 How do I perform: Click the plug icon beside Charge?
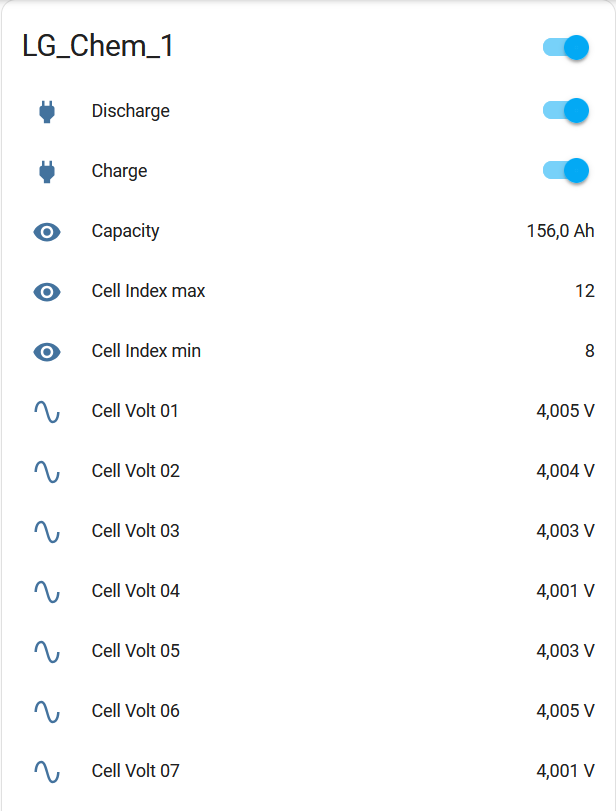coord(46,171)
